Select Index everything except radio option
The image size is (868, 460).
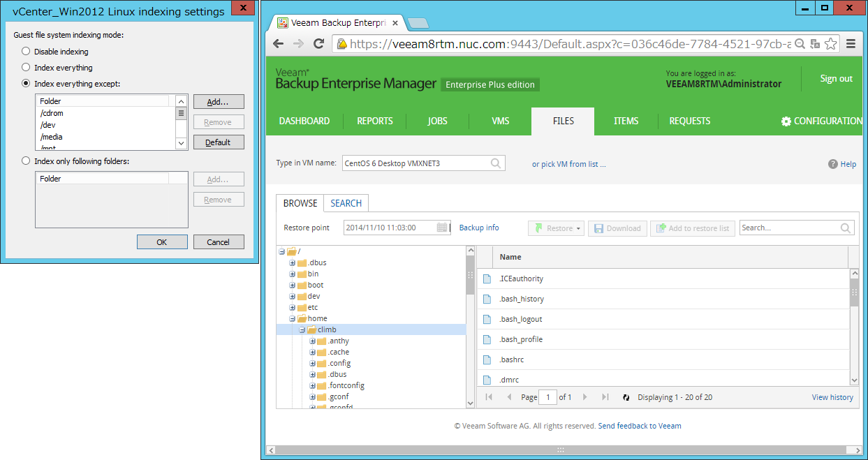pos(26,84)
